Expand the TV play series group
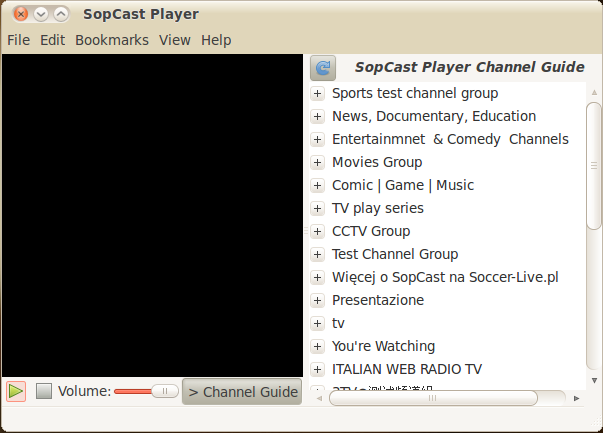The image size is (603, 433). tap(318, 208)
